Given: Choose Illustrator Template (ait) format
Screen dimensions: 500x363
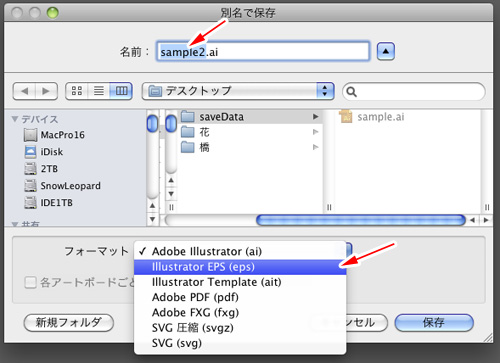Looking at the screenshot, I should click(240, 282).
